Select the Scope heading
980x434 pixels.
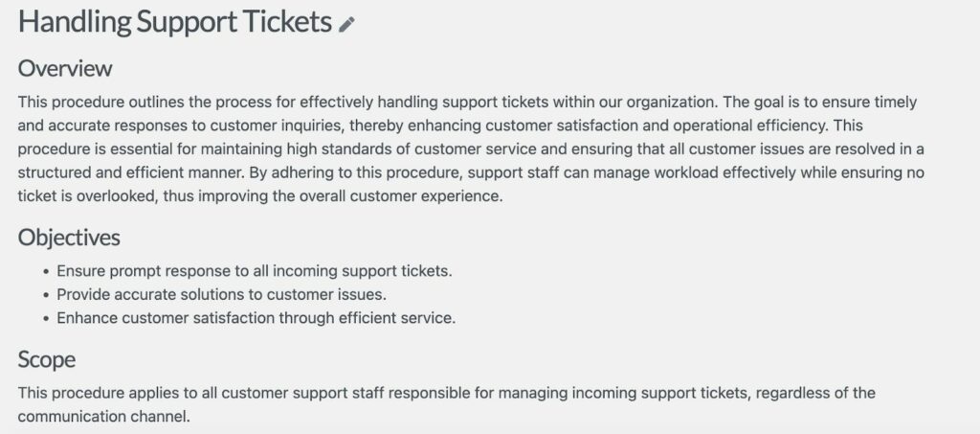47,359
